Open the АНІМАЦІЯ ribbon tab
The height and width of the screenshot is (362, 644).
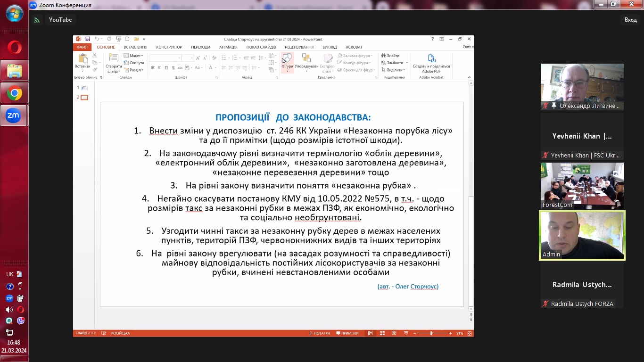point(228,47)
